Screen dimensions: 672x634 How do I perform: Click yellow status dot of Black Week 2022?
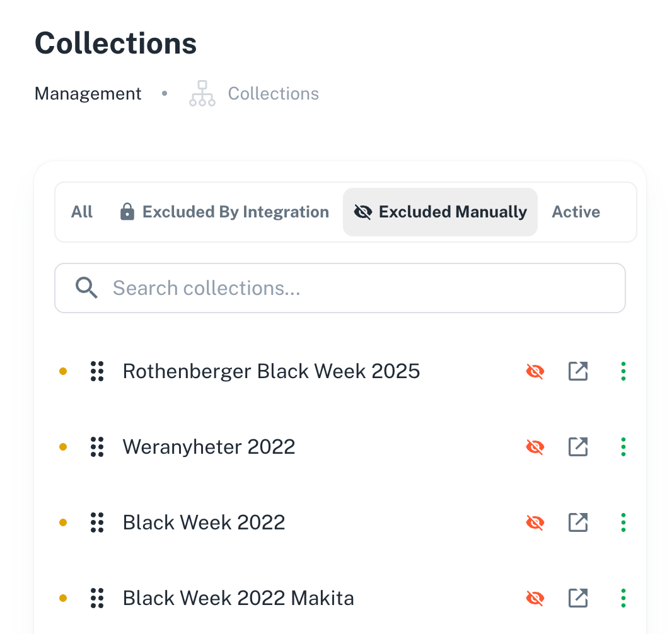63,522
